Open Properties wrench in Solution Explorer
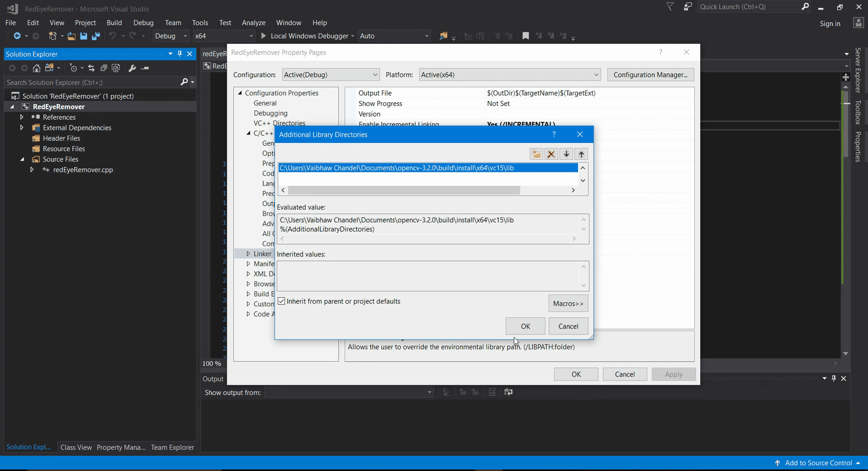 click(x=132, y=68)
